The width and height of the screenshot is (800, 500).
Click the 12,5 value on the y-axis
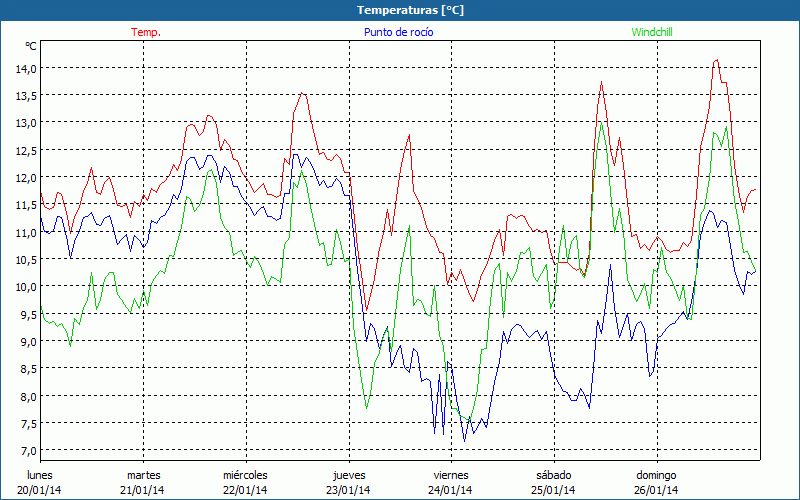25,150
